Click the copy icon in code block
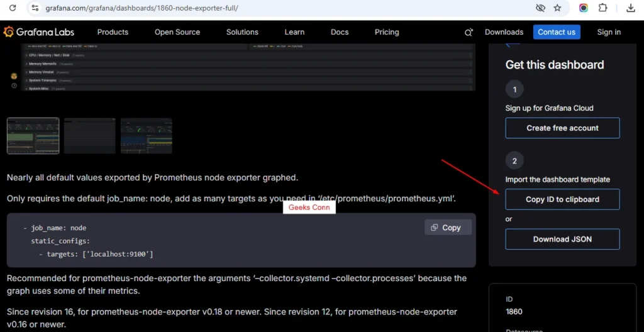Viewport: 644px width, 332px height. point(434,228)
